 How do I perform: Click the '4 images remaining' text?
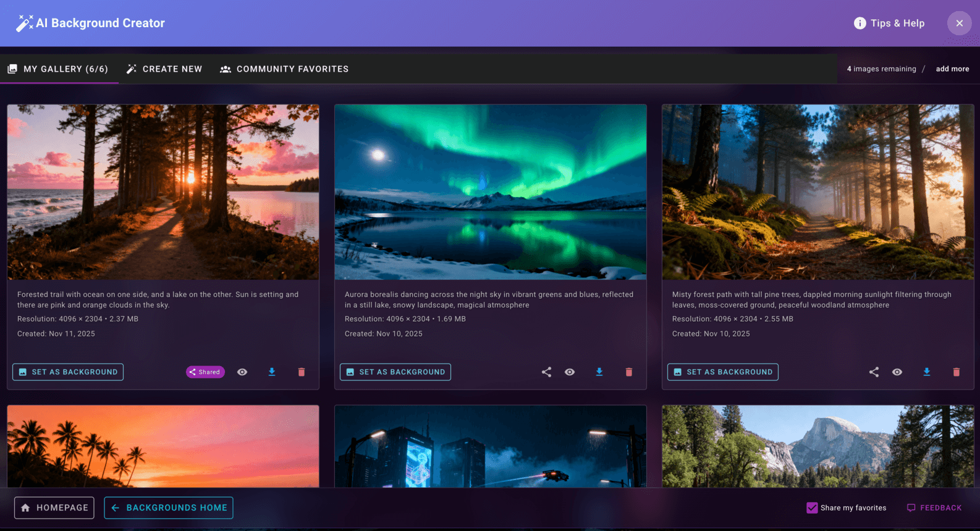[x=882, y=69]
